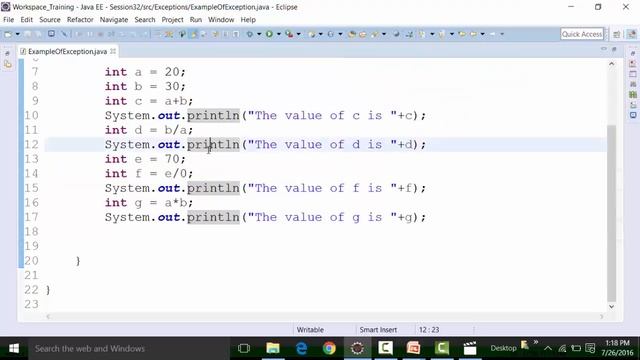
Task: Expand the External Tools dropdown arrow
Action: click(x=298, y=34)
